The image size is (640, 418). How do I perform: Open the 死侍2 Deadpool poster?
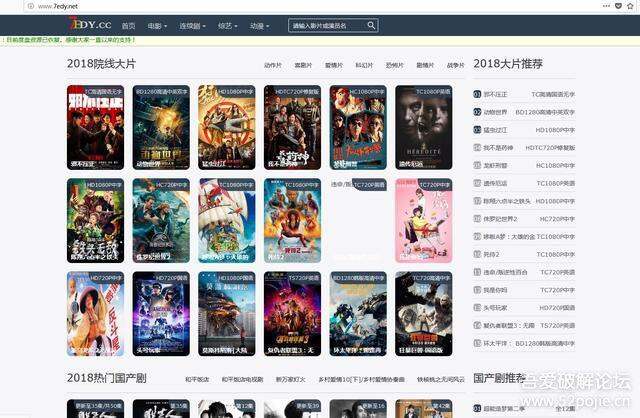coord(292,220)
